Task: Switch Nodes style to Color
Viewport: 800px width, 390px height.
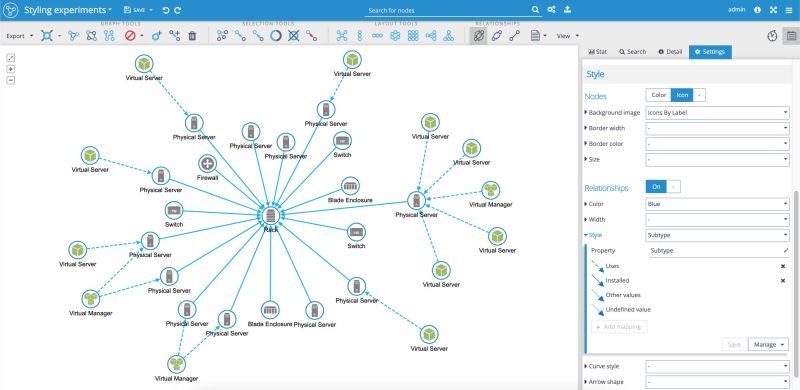Action: point(658,95)
